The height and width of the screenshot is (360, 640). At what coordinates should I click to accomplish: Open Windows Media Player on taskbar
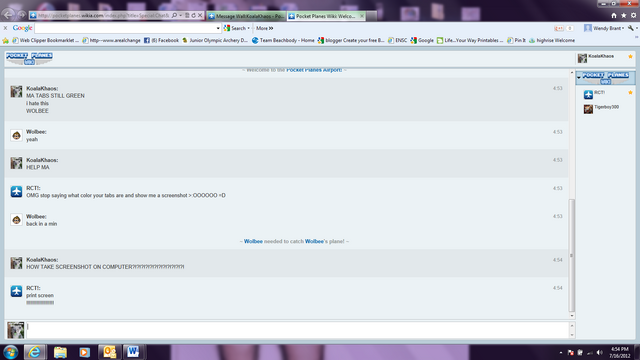tap(84, 352)
